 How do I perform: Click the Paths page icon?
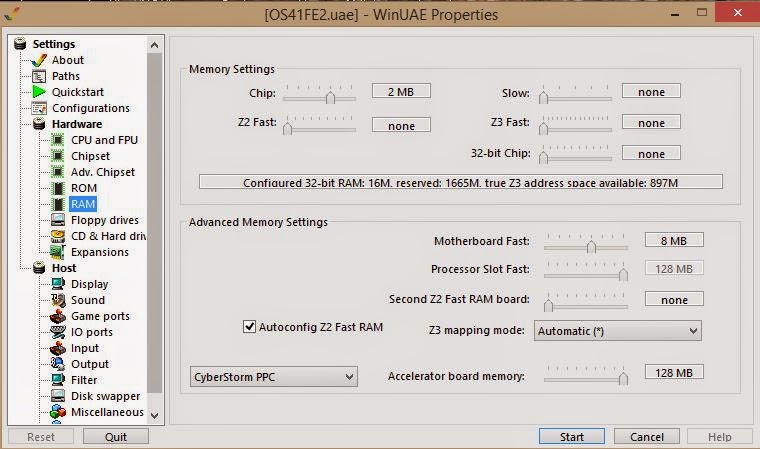[x=39, y=76]
